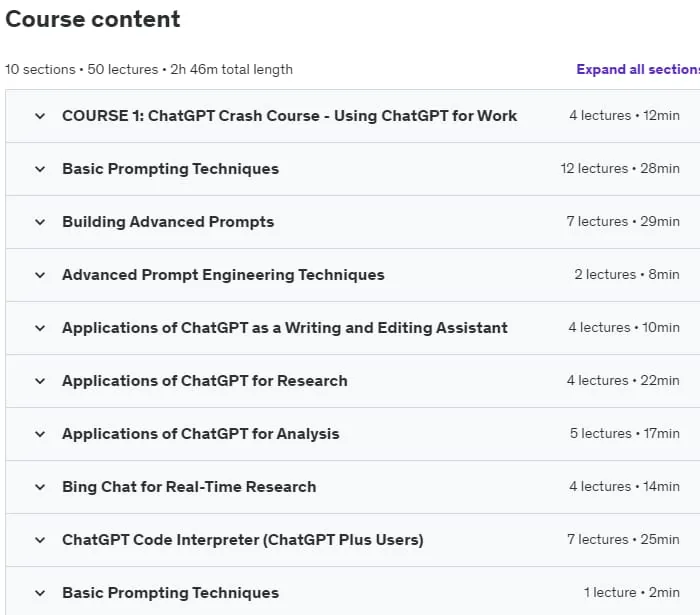The width and height of the screenshot is (700, 615).
Task: Click the 2 lectures • 8min label
Action: pos(627,274)
